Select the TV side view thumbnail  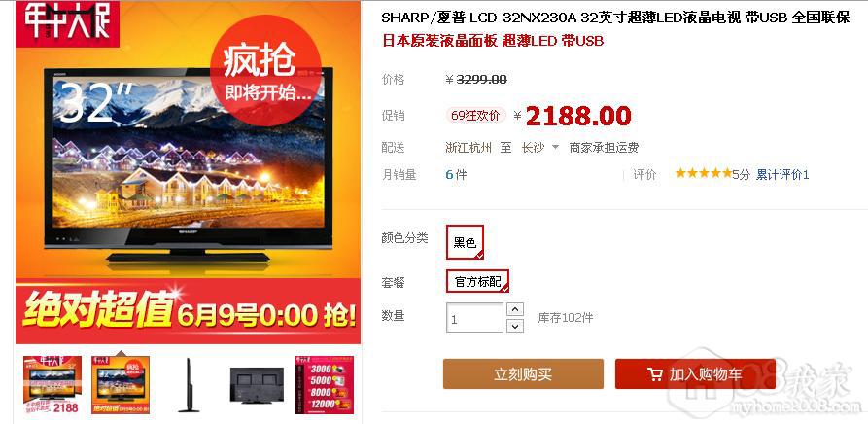(189, 385)
